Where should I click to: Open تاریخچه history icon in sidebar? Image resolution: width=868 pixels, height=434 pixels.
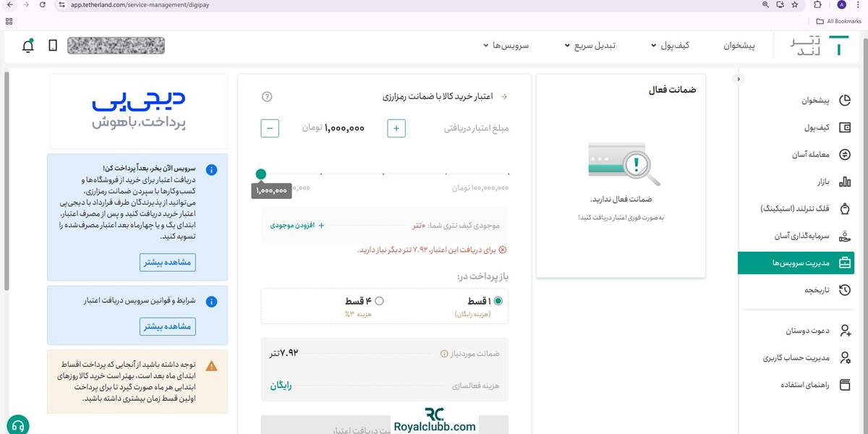tap(844, 290)
